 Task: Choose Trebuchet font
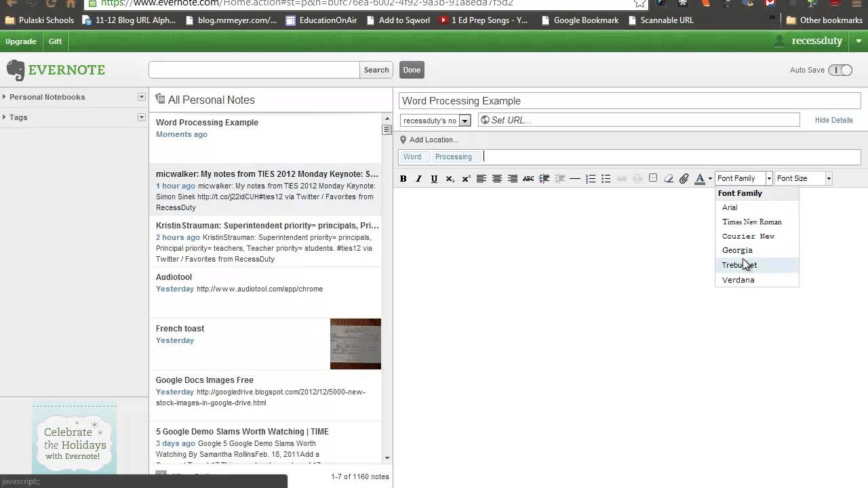(757, 265)
